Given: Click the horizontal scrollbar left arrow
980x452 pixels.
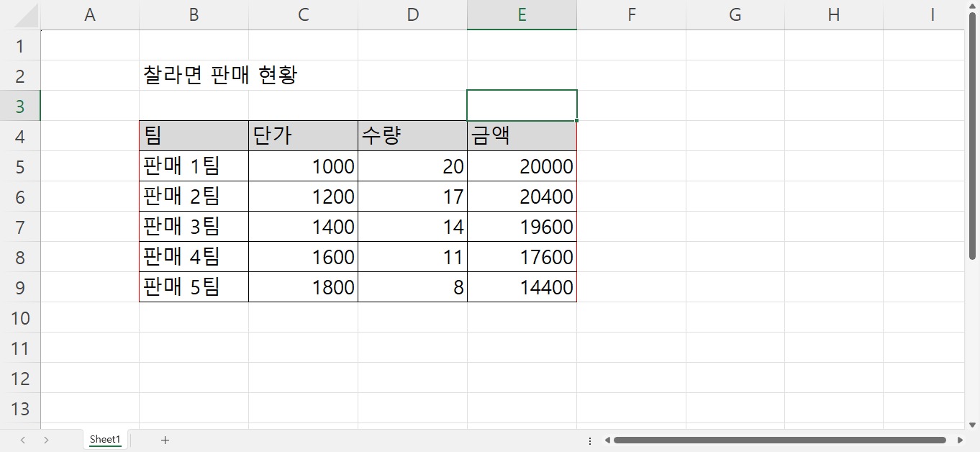Looking at the screenshot, I should pyautogui.click(x=607, y=440).
